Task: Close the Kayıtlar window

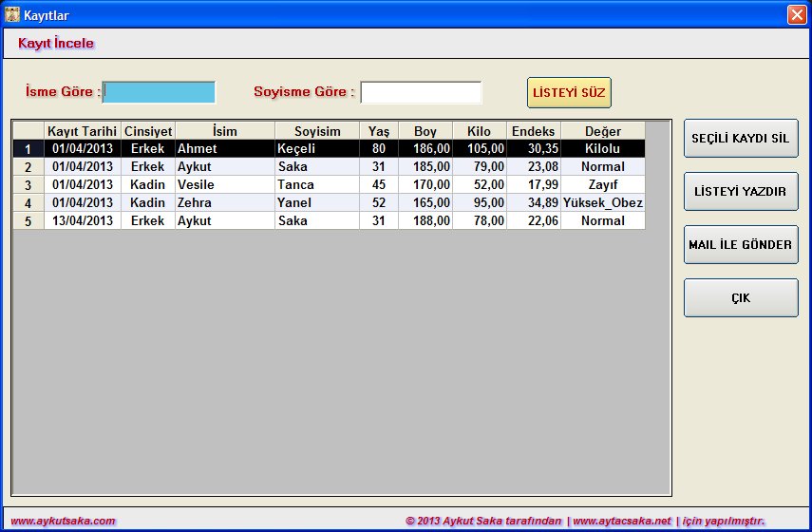Action: tap(796, 15)
